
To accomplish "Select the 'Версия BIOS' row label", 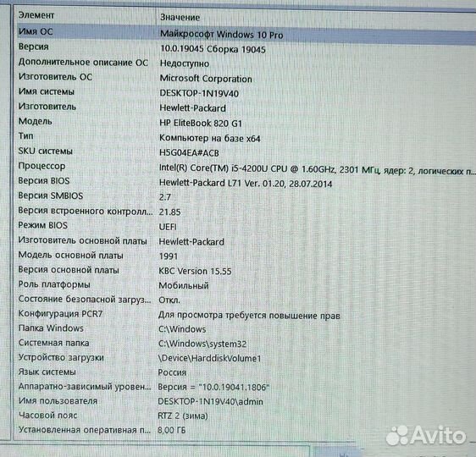I will (44, 181).
